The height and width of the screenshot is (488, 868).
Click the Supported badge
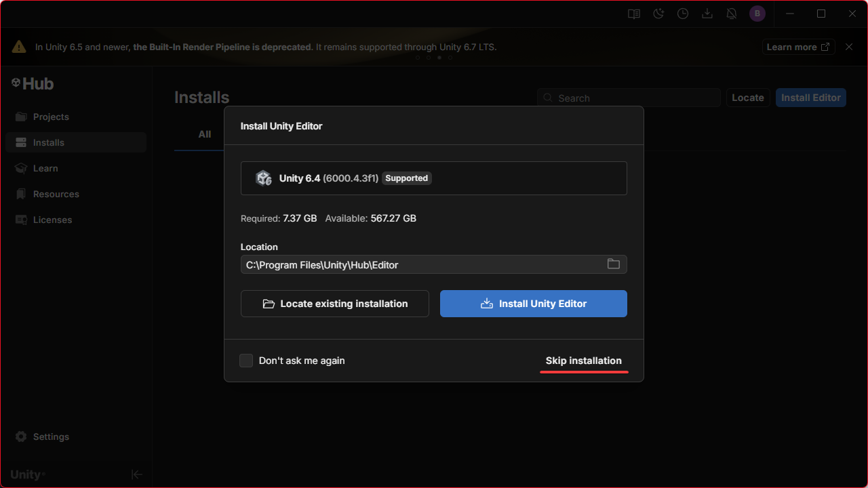tap(407, 178)
